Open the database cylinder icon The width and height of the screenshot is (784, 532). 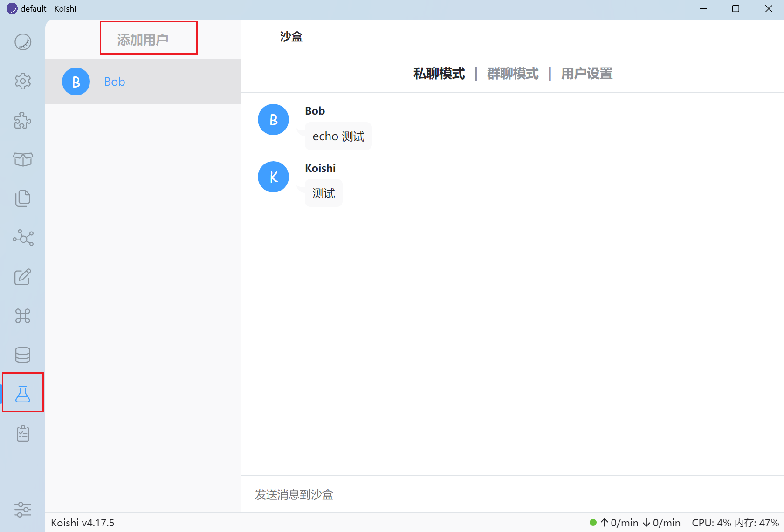click(23, 355)
